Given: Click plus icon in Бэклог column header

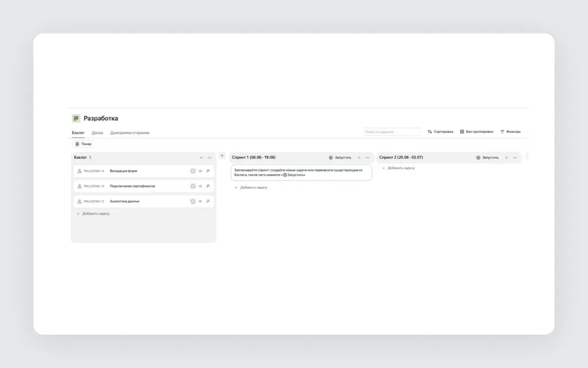Looking at the screenshot, I should pyautogui.click(x=201, y=158).
